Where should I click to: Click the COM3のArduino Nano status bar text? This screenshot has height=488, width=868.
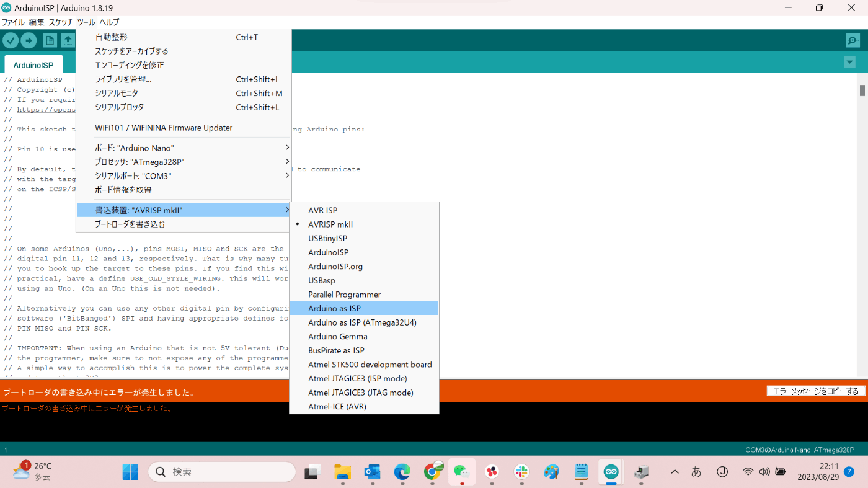pos(799,450)
